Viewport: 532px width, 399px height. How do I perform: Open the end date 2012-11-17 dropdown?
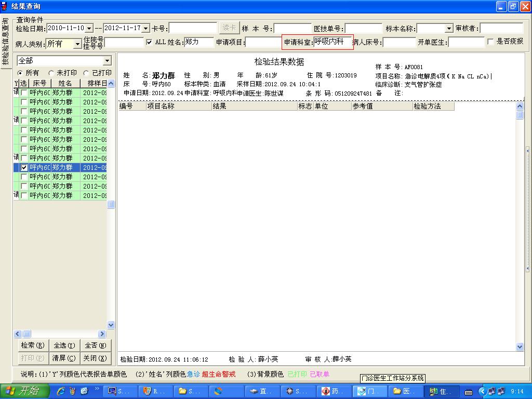(145, 28)
